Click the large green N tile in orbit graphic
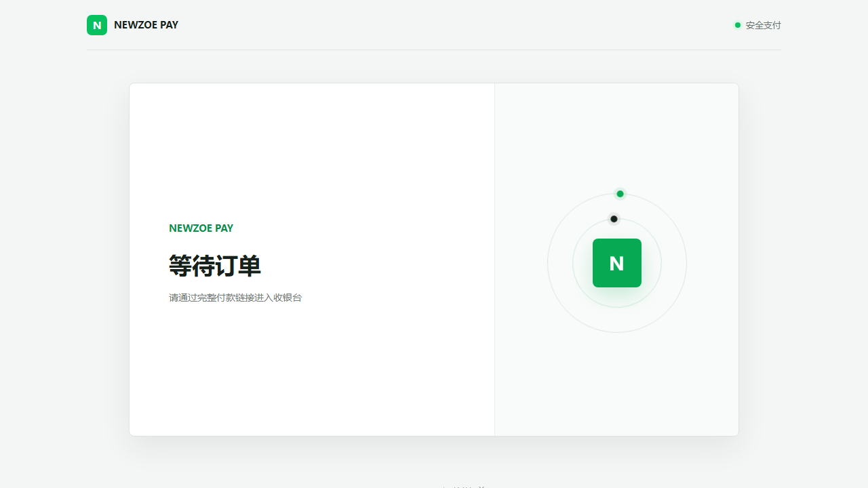 [x=617, y=263]
